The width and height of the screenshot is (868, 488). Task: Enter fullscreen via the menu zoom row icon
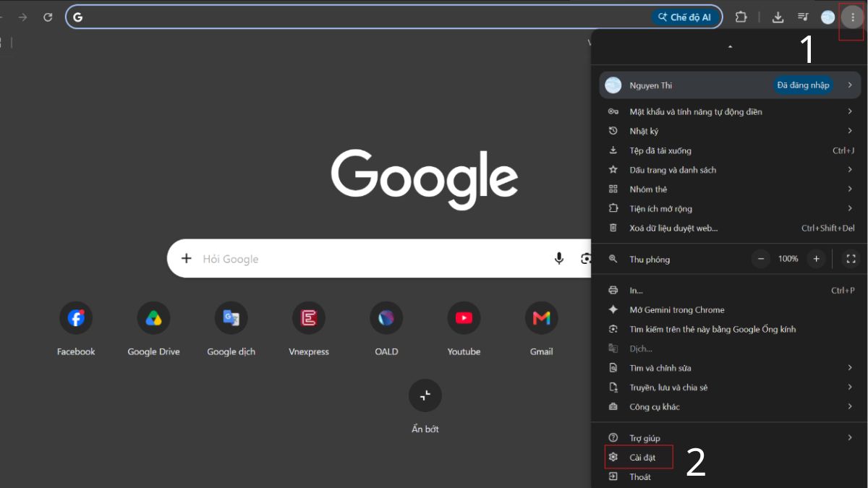click(x=851, y=259)
